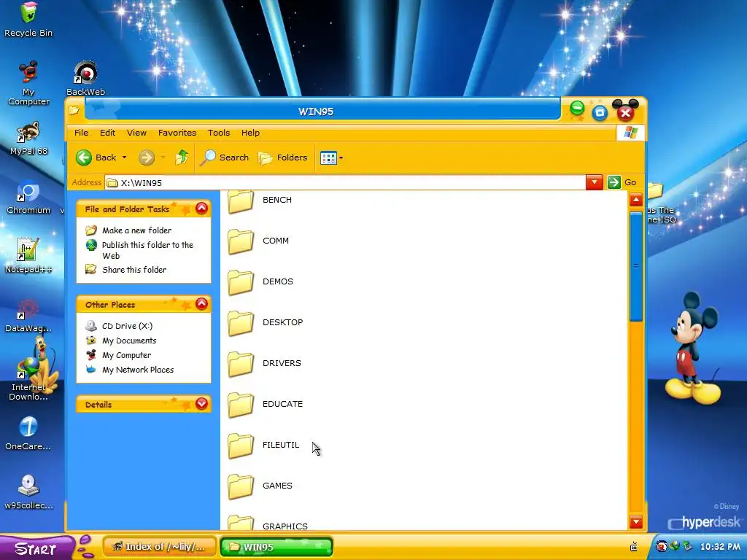The height and width of the screenshot is (560, 747).
Task: Click the vertical scrollbar thumb
Action: (x=636, y=267)
